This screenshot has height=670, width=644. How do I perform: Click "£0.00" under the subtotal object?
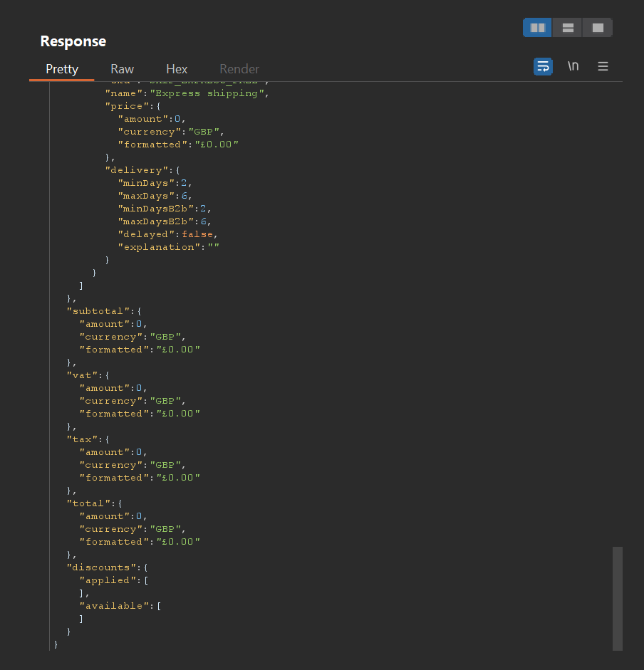coord(178,350)
